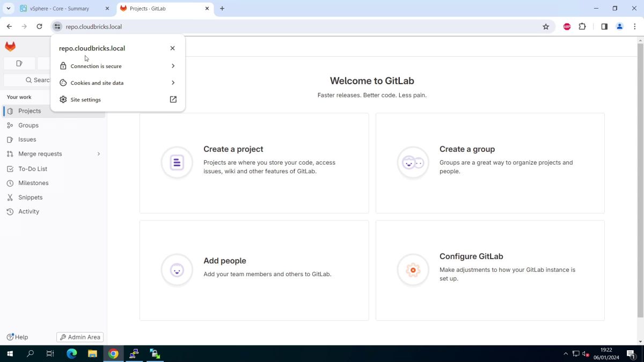Open the Extensions puzzle menu

click(582, 26)
